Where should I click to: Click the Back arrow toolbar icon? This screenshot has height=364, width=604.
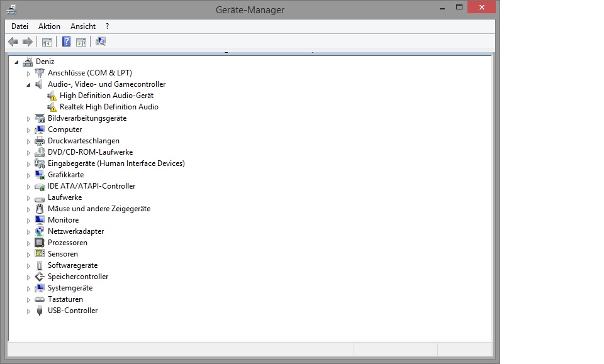(x=13, y=41)
